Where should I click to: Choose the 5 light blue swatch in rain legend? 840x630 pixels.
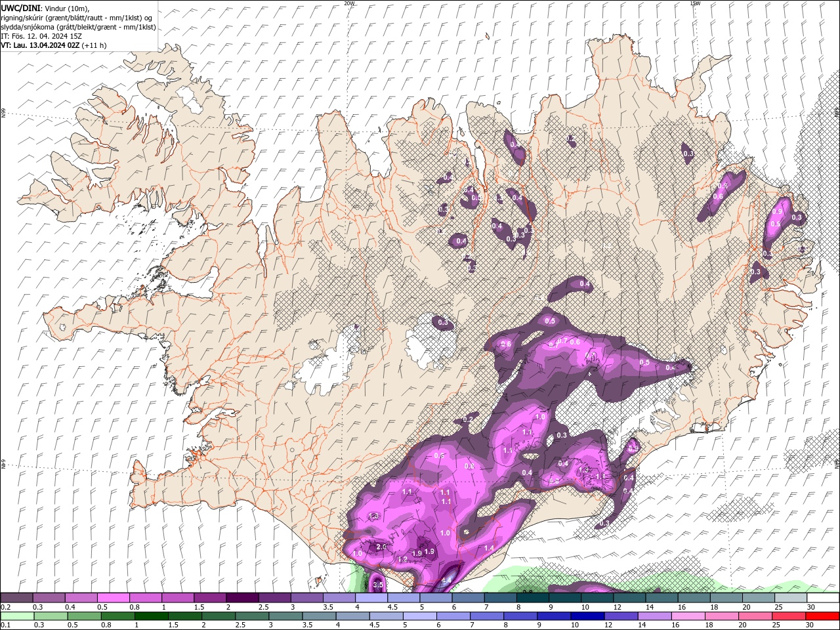click(x=419, y=616)
